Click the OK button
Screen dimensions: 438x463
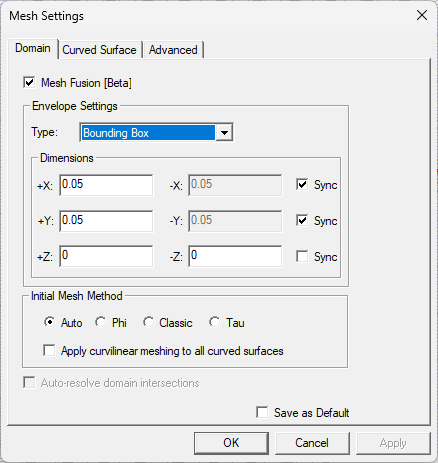(231, 443)
